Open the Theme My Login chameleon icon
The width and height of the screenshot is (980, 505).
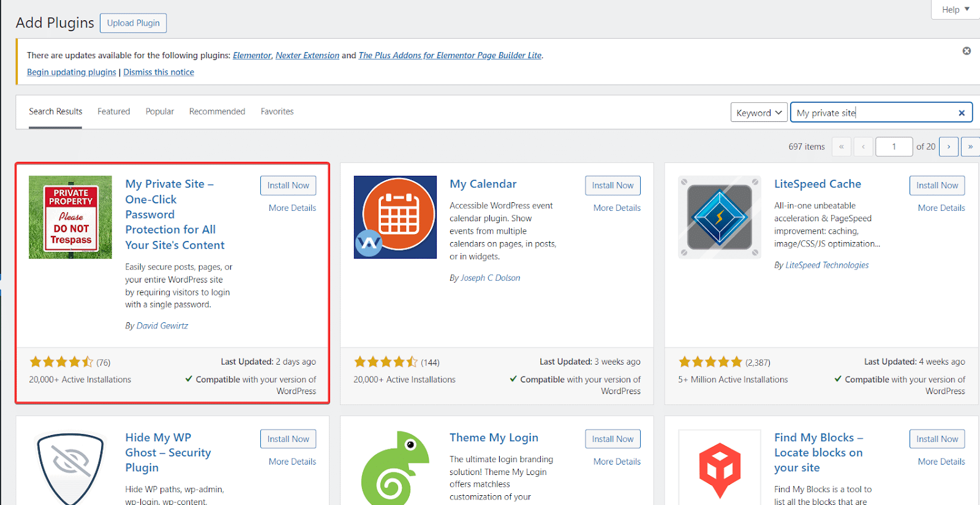pos(395,468)
